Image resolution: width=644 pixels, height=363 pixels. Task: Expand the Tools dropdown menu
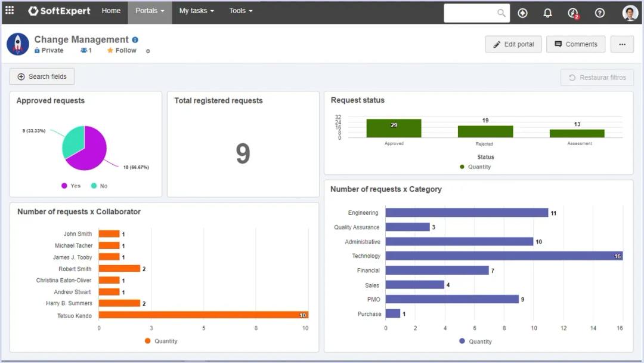[240, 11]
